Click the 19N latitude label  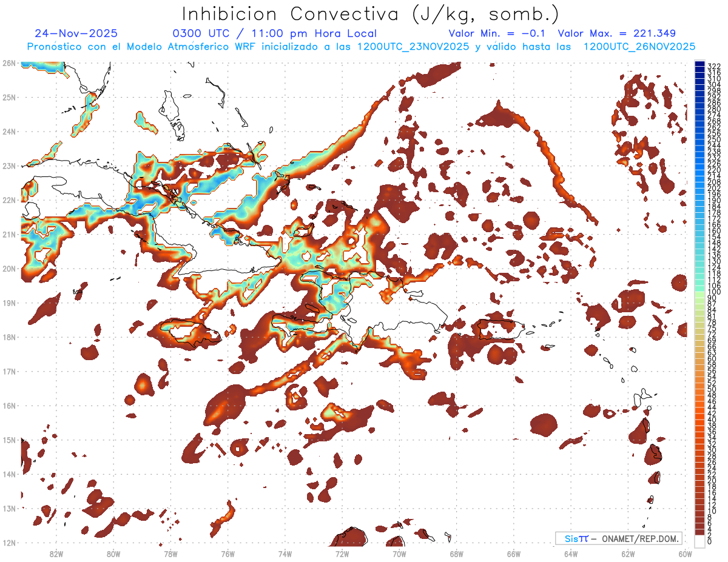point(8,303)
